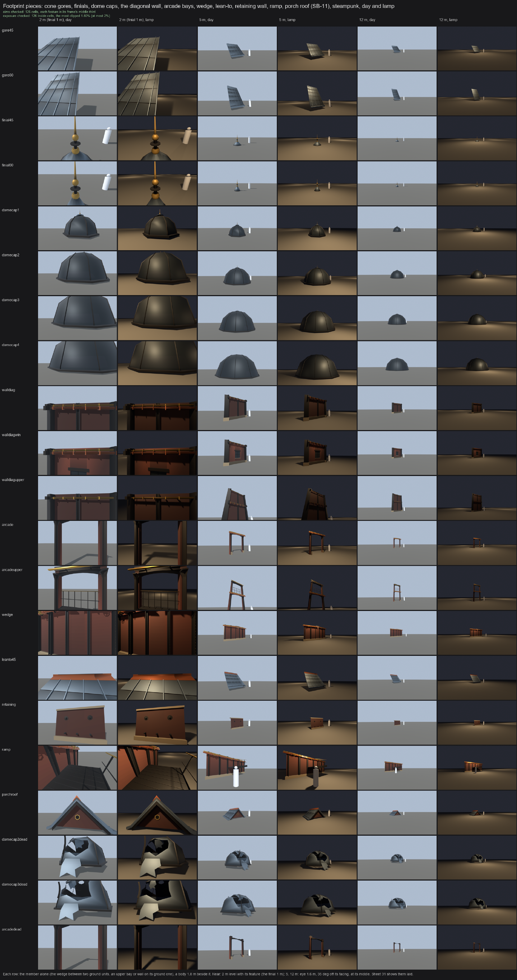The width and height of the screenshot is (517, 980).
Task: Select the ramp 5 m lamp render
Action: (x=317, y=767)
